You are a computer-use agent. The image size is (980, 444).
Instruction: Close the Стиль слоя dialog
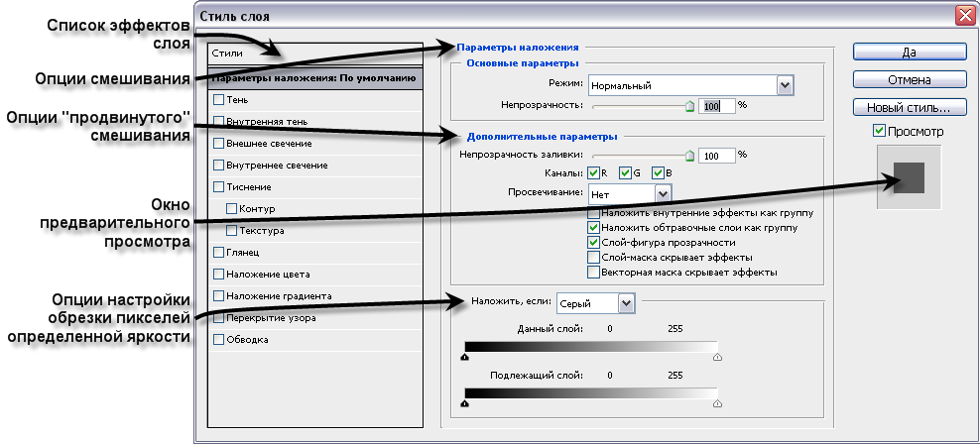tap(965, 15)
